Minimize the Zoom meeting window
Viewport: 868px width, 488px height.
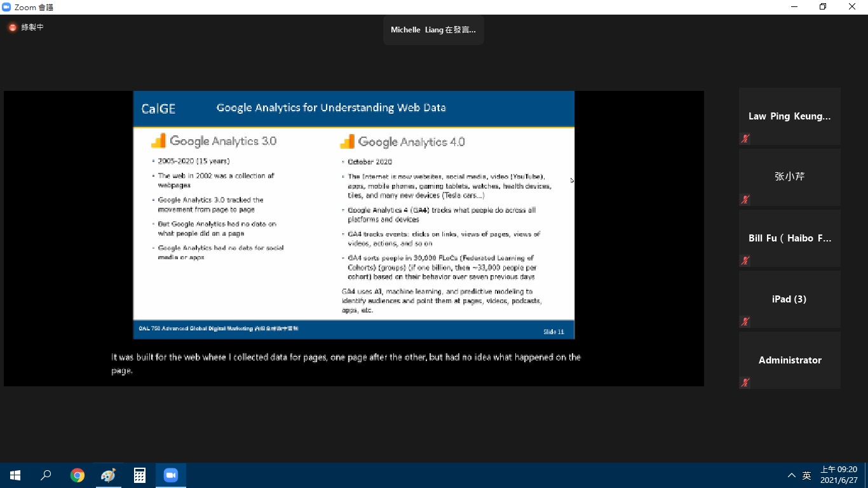(x=794, y=7)
